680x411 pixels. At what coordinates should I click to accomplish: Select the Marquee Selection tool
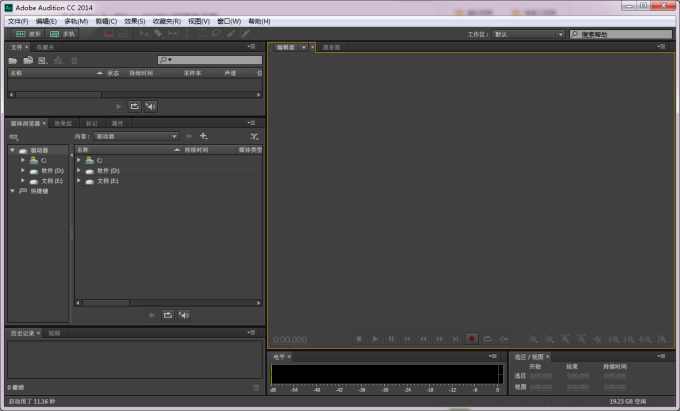tap(202, 33)
